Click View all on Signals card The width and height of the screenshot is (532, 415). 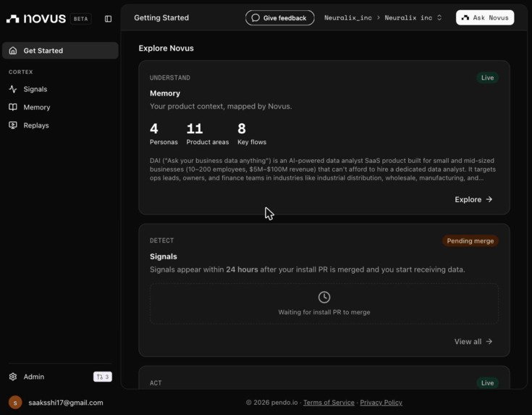473,342
